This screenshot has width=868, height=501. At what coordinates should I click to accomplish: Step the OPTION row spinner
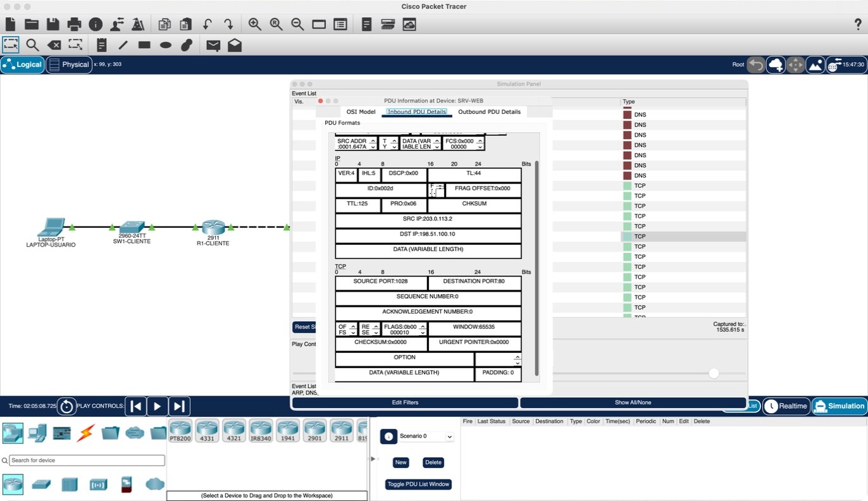point(518,360)
